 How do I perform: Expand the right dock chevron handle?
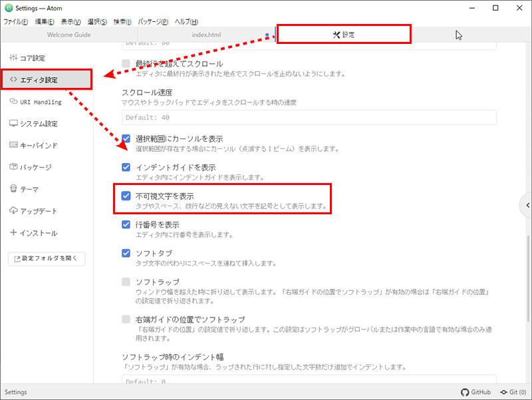(x=527, y=205)
